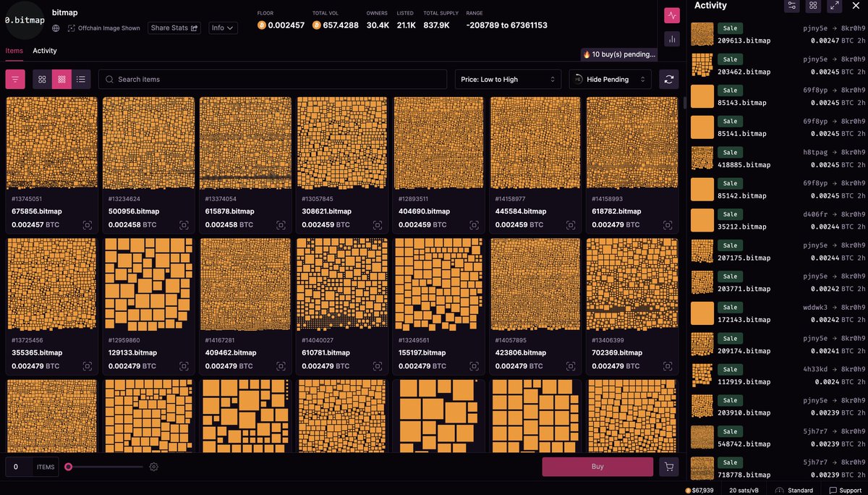Click the 10 buy(s) pending notice

(619, 54)
